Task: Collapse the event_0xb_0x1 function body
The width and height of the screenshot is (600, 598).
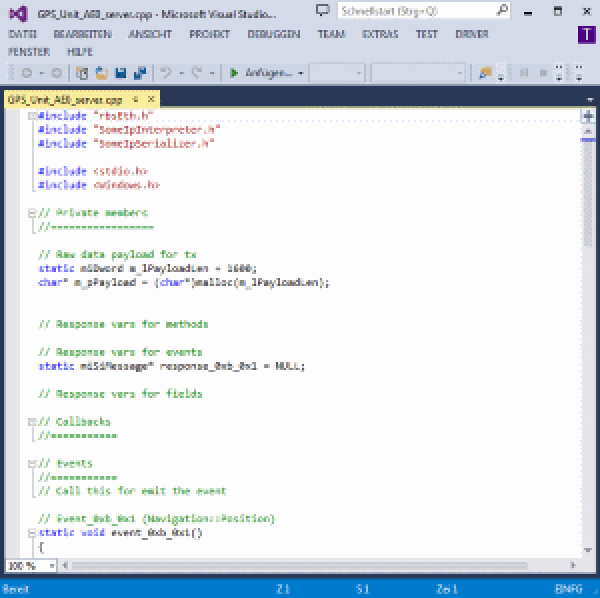Action: click(31, 533)
